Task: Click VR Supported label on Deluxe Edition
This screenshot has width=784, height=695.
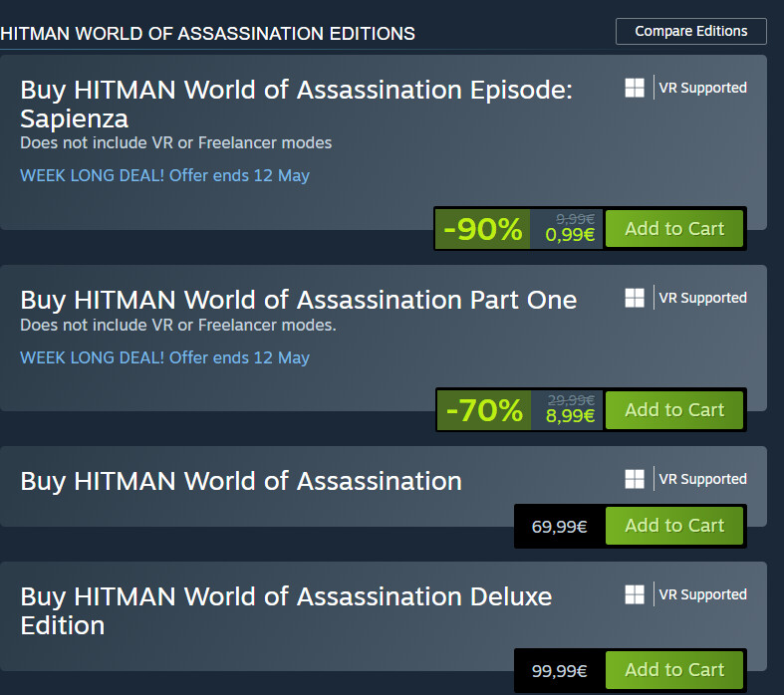Action: coord(702,594)
